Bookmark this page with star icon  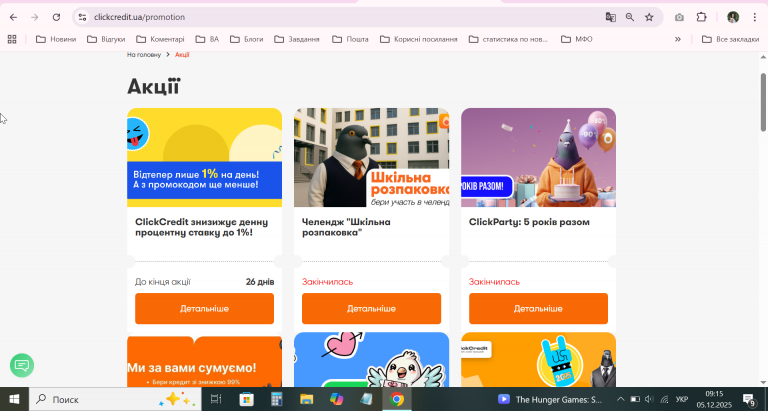[x=649, y=17]
